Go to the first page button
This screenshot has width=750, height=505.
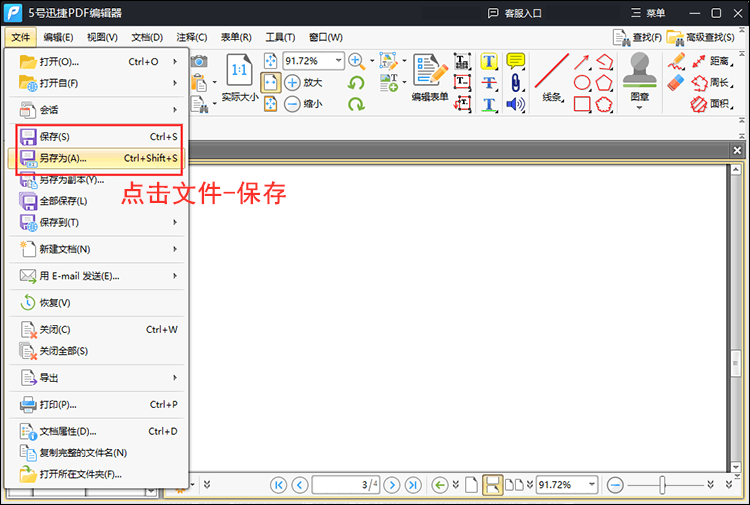point(278,485)
